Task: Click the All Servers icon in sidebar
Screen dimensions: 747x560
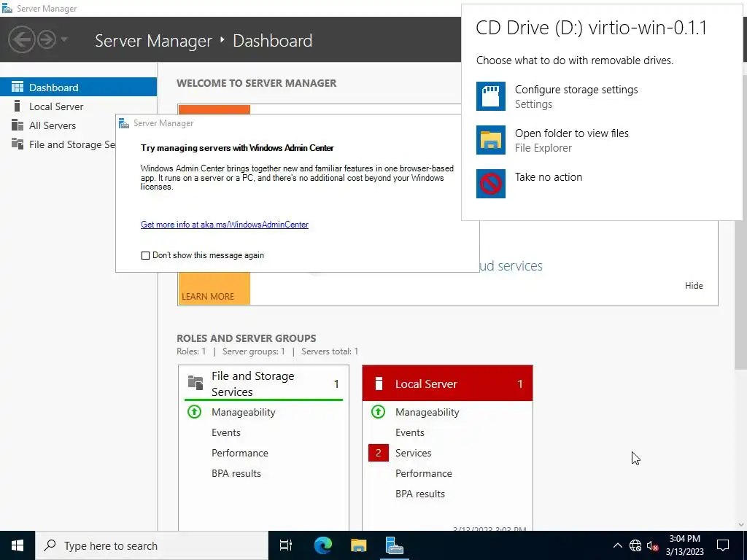Action: [18, 125]
